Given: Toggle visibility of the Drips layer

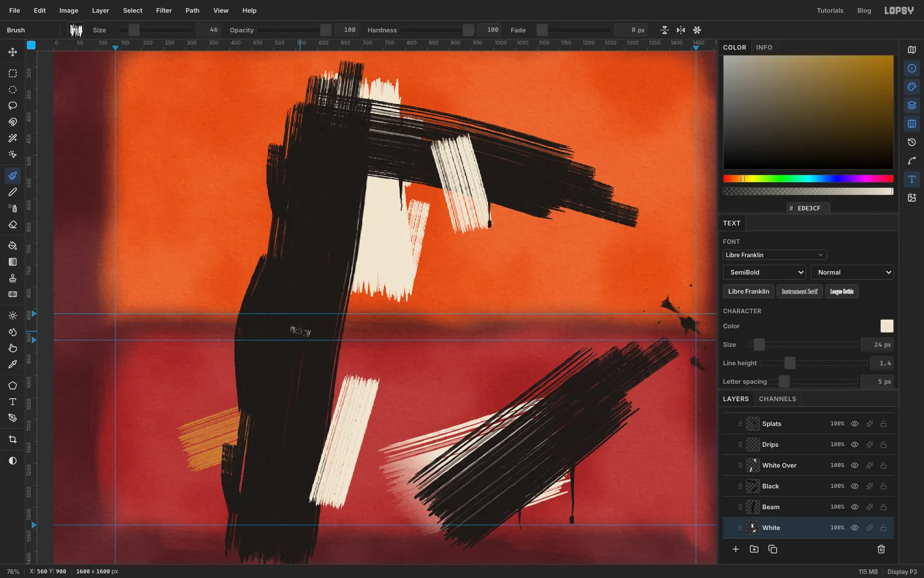Looking at the screenshot, I should click(855, 444).
